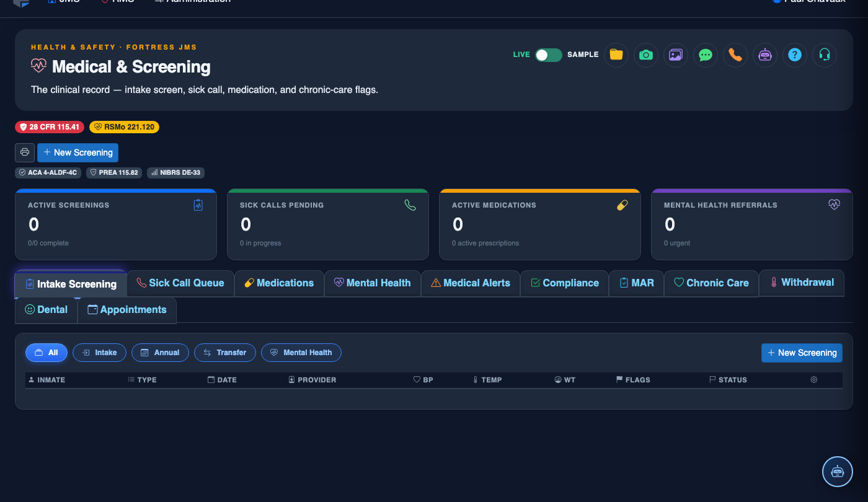Click the blue help question mark icon
The image size is (868, 502).
(795, 55)
